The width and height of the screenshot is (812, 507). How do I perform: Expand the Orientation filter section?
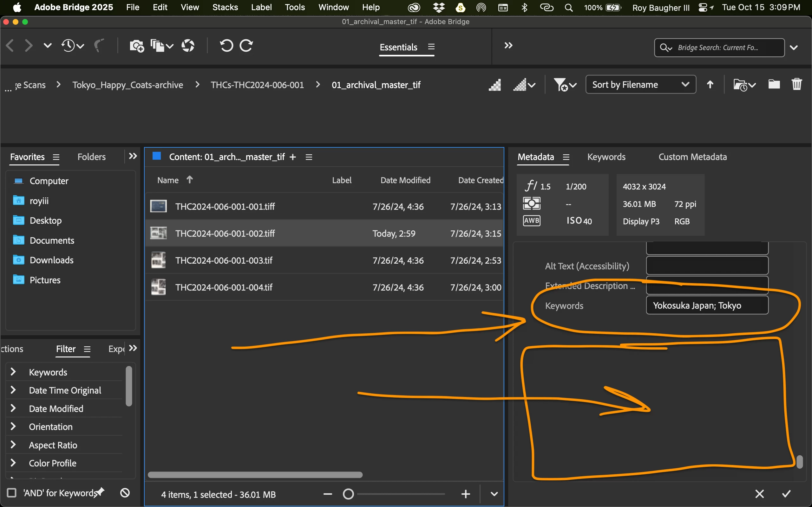pos(13,427)
